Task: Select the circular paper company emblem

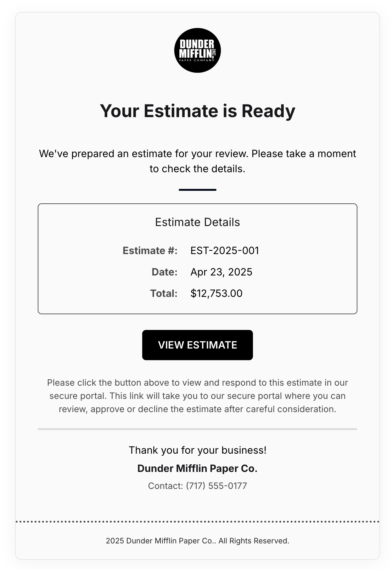Action: tap(198, 51)
